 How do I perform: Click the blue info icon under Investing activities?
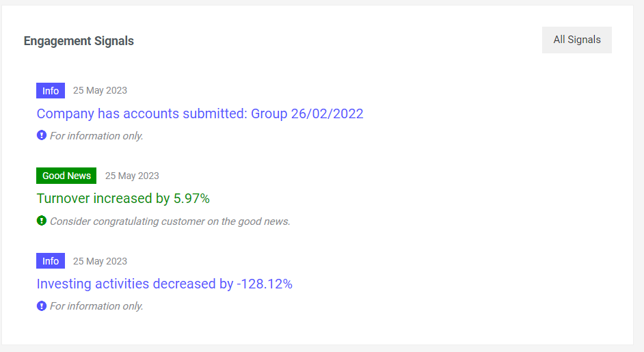click(x=41, y=306)
